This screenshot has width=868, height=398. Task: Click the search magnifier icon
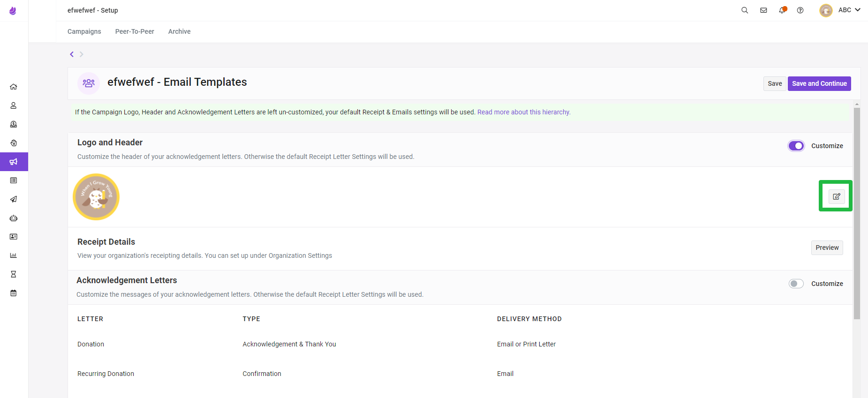[x=745, y=10]
